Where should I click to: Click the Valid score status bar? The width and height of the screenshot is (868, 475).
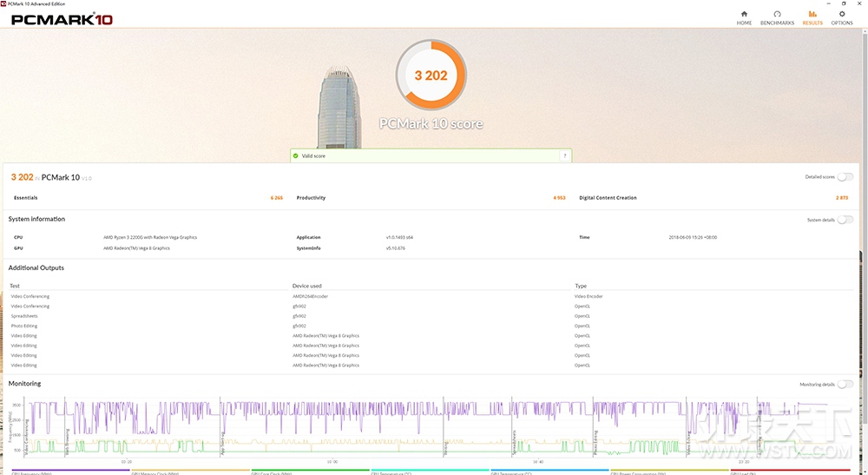(x=431, y=156)
